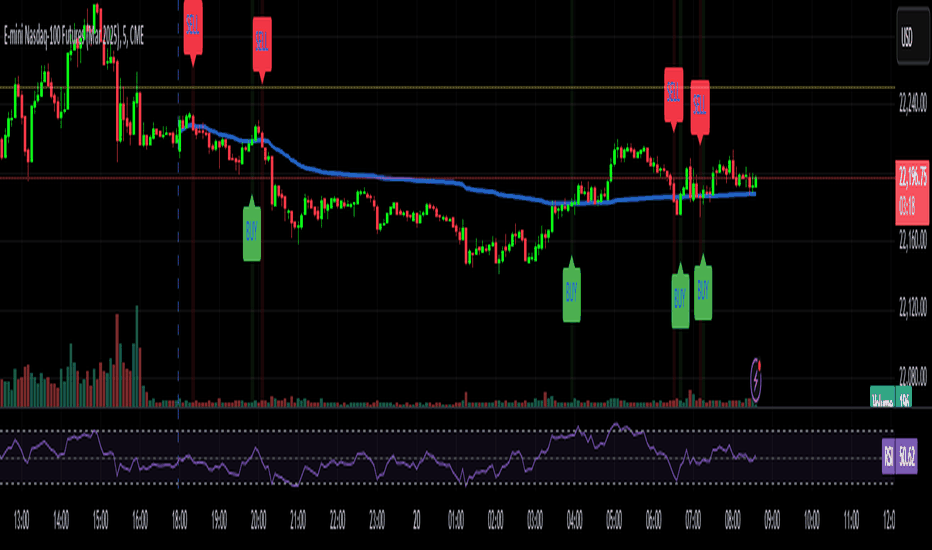Click the 09:00 time axis label
Viewport: 932px width, 550px height.
click(x=772, y=520)
